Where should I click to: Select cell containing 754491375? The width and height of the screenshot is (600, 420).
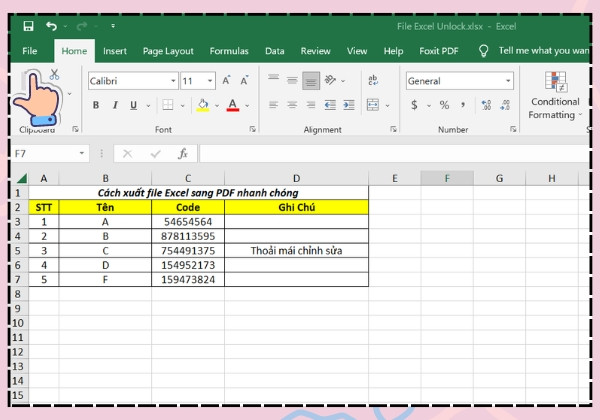[x=188, y=251]
